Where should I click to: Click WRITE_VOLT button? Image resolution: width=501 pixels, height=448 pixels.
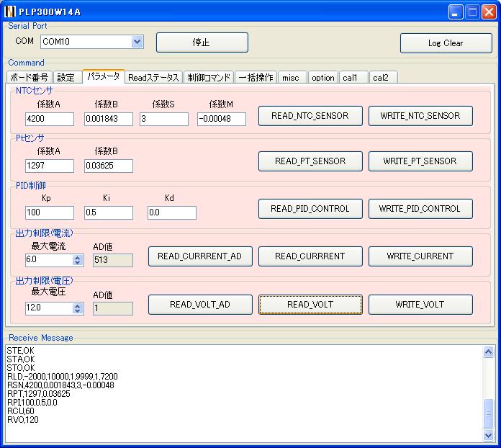pos(420,305)
